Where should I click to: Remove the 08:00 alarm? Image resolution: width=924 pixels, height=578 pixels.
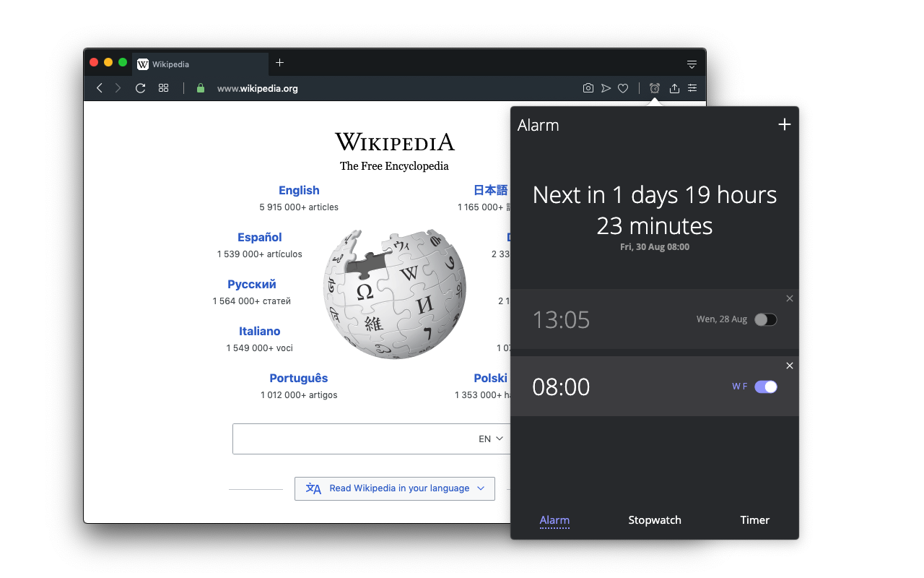tap(790, 366)
